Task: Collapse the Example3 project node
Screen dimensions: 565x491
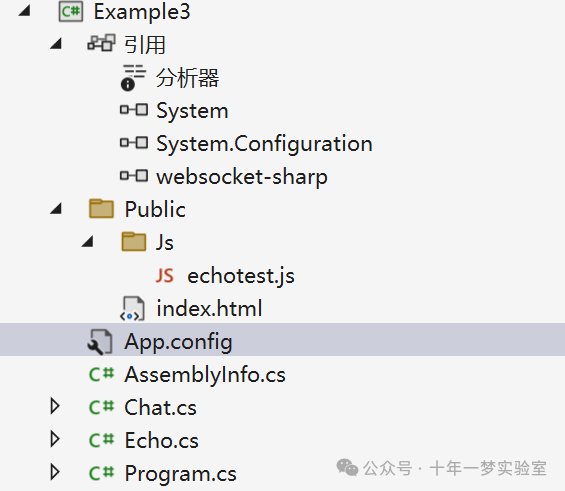Action: click(x=24, y=11)
